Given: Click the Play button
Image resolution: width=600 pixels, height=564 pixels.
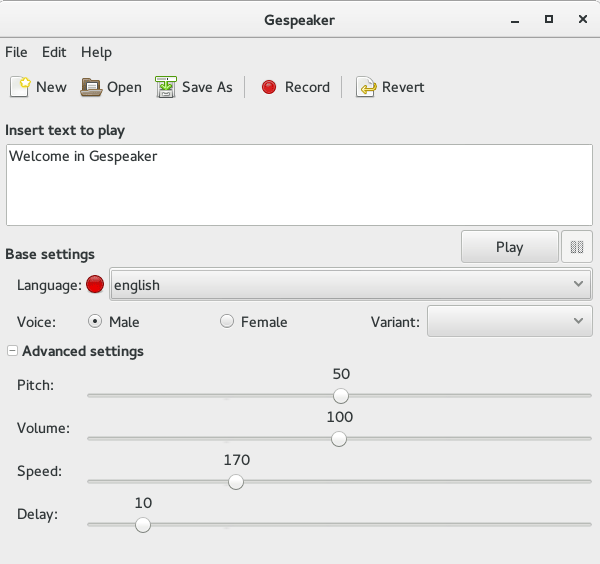Looking at the screenshot, I should tap(509, 247).
